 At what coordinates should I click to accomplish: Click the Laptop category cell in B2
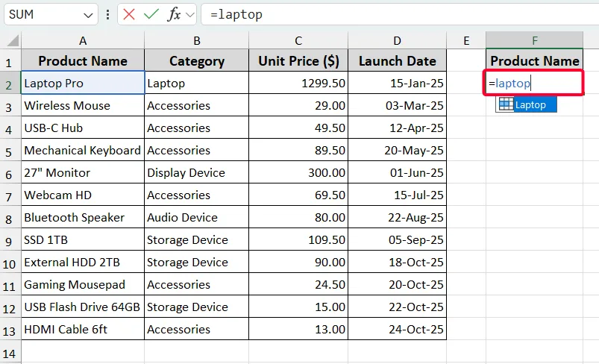point(197,83)
